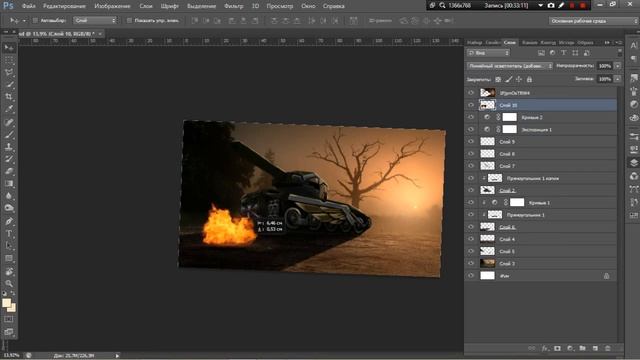Viewport: 640px width, 360px height.
Task: Open the layer filter kind dropdown
Action: [x=489, y=53]
